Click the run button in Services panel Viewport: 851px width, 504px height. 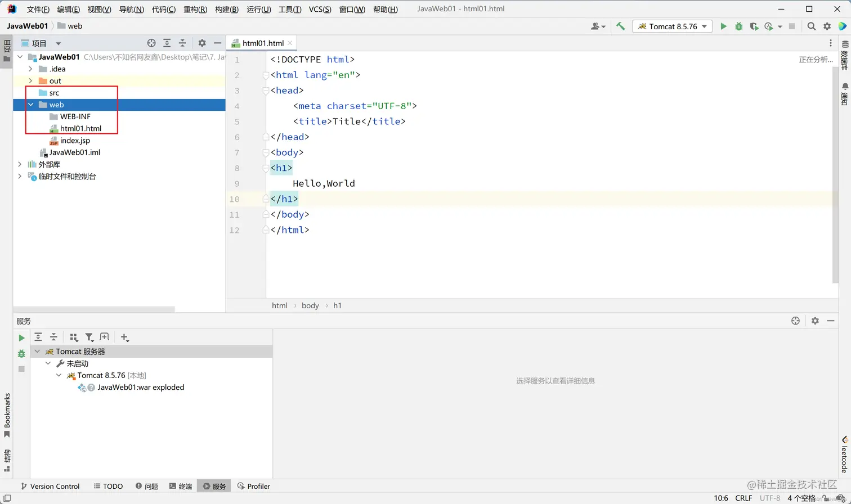(x=21, y=338)
